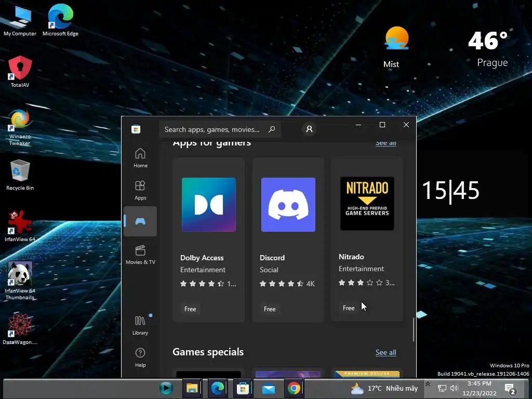532x399 pixels.
Task: Open the user profile account icon
Action: [x=309, y=129]
